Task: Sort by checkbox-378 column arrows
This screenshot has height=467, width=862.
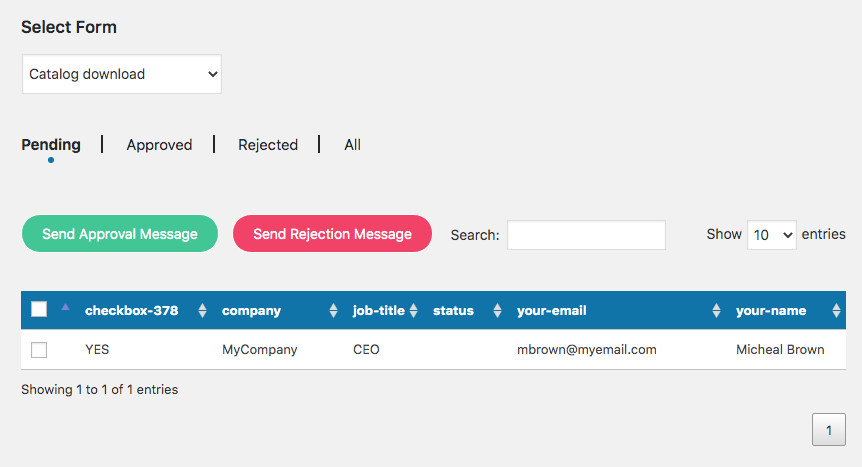Action: [x=202, y=310]
